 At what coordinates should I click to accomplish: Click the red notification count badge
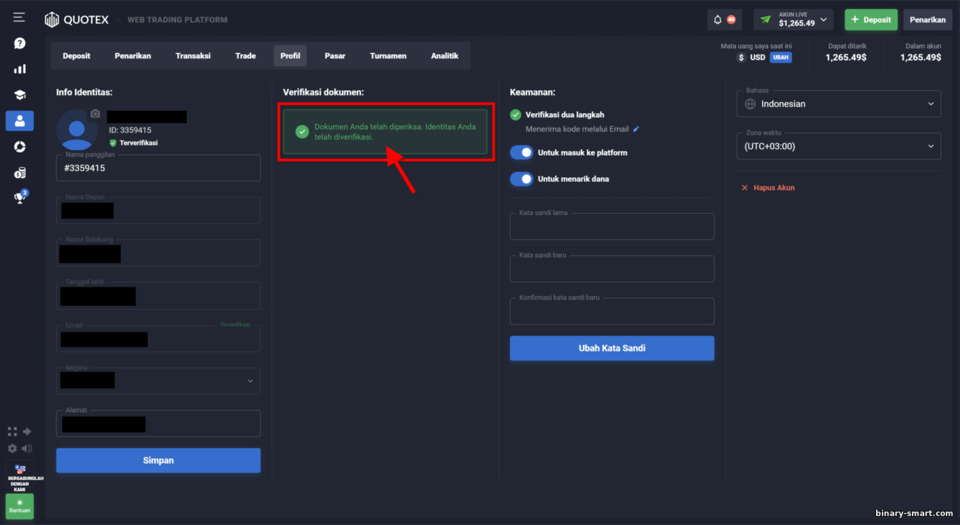click(731, 20)
